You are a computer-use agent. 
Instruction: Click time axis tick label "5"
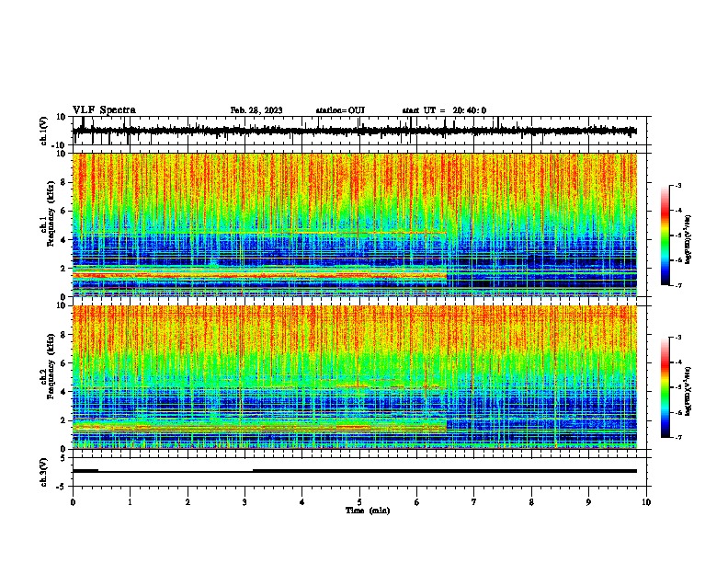tap(359, 502)
